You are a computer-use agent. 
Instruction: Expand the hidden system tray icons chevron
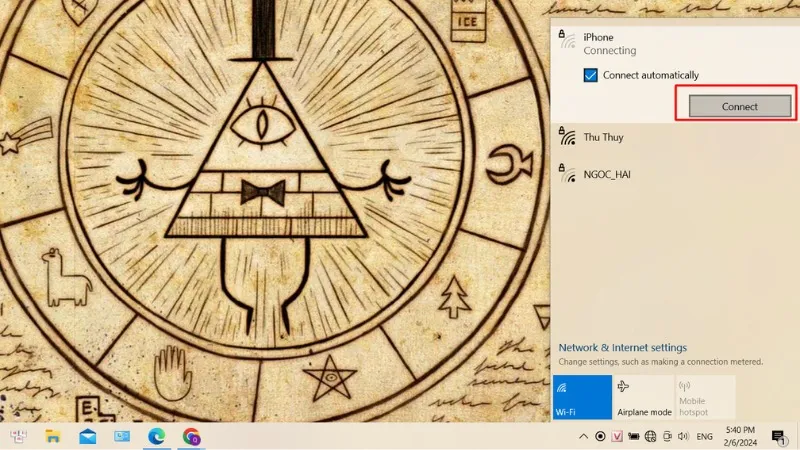pyautogui.click(x=583, y=437)
